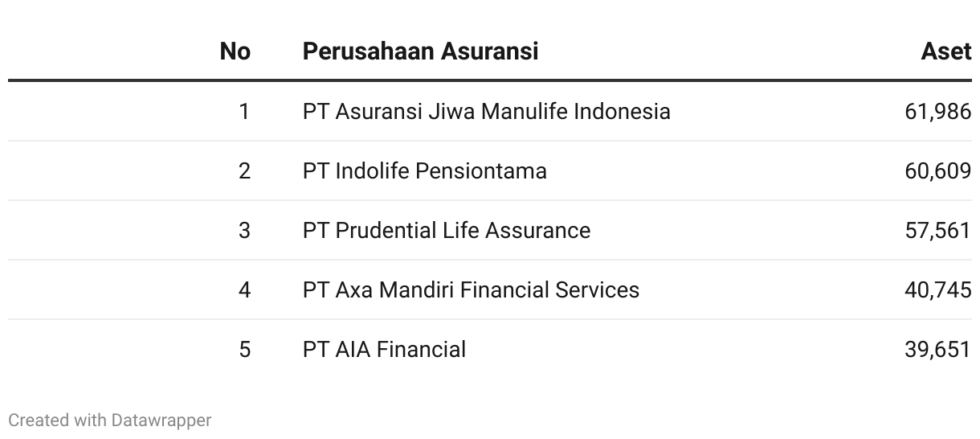Select PT Prudential Life Assurance entry
980x439 pixels.
(x=446, y=230)
